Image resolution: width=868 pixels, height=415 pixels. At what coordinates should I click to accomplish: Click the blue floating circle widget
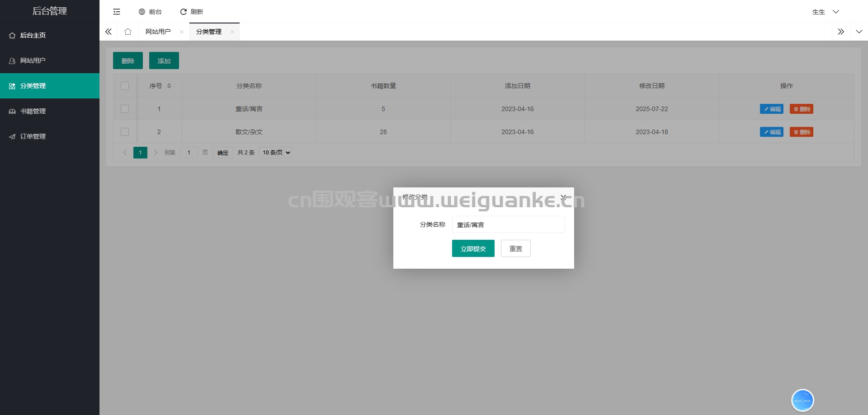pos(803,400)
